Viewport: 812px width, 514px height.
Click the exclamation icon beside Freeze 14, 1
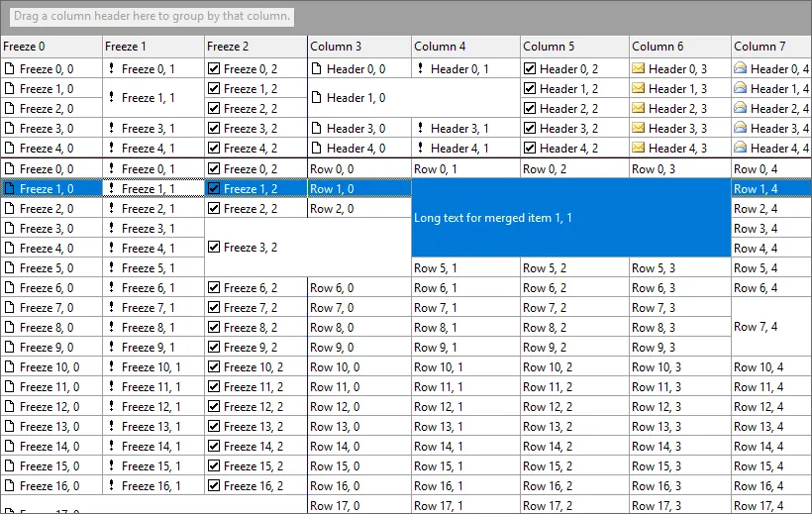[111, 447]
